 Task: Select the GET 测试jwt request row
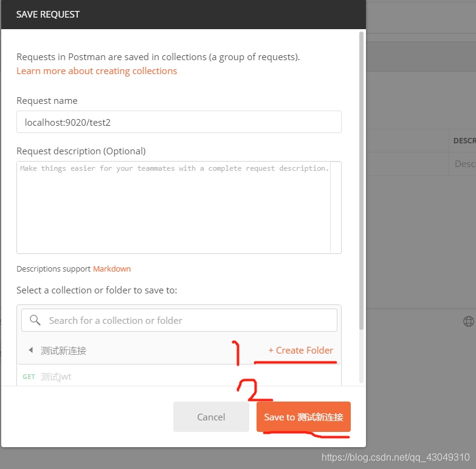coord(179,377)
